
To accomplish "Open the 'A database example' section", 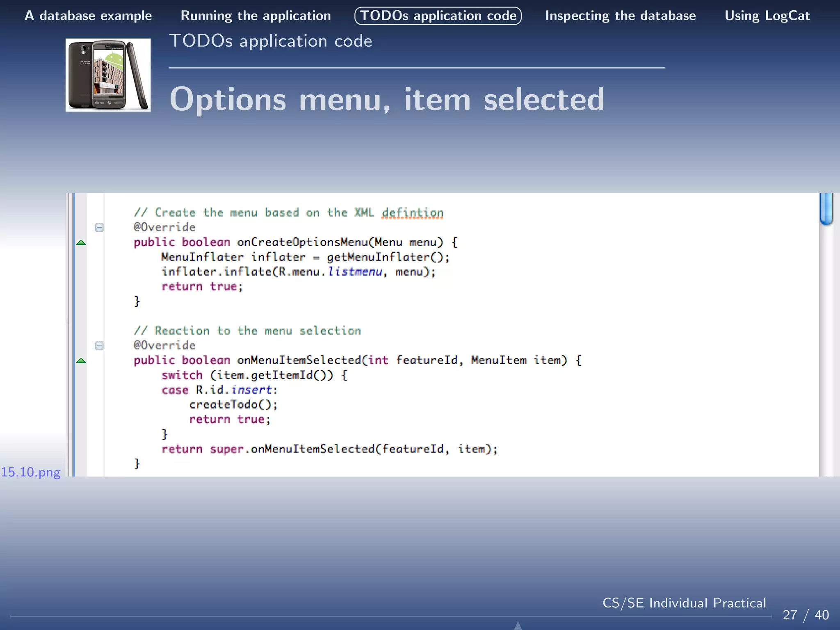I will (x=88, y=16).
